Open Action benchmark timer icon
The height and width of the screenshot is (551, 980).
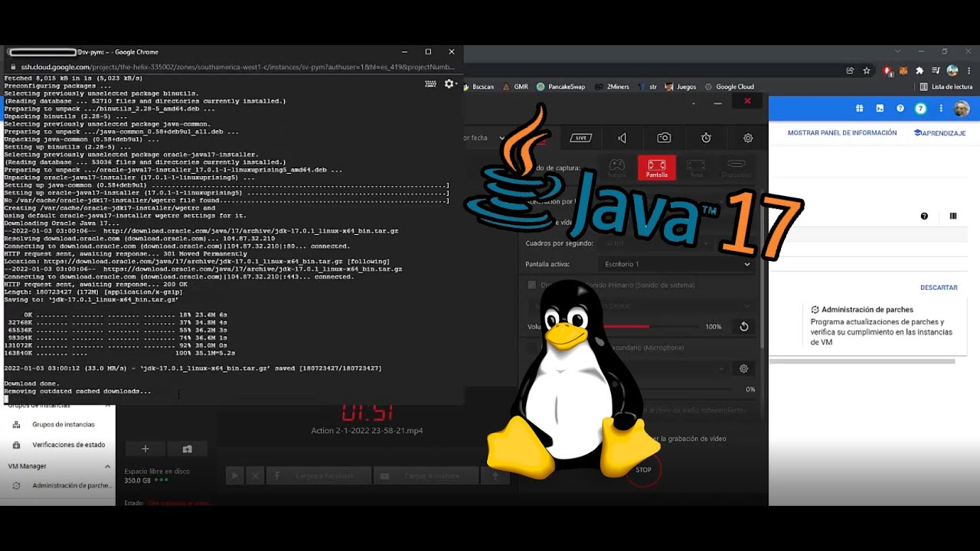[706, 138]
